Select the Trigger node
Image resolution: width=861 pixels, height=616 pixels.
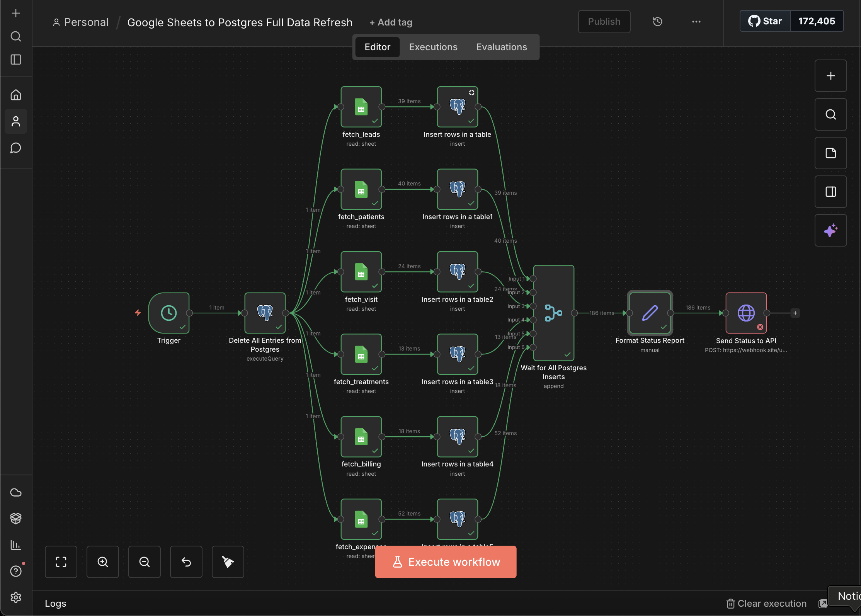(169, 313)
